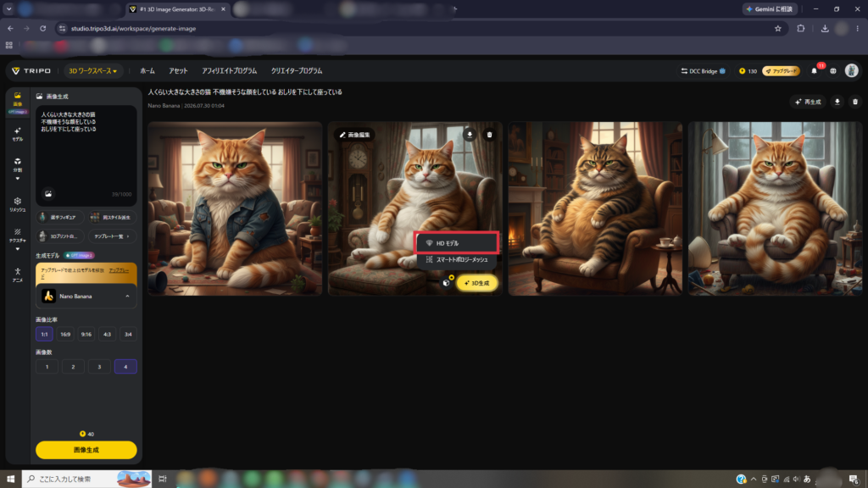Open the notifications bell
Image resolution: width=868 pixels, height=488 pixels.
pos(815,71)
